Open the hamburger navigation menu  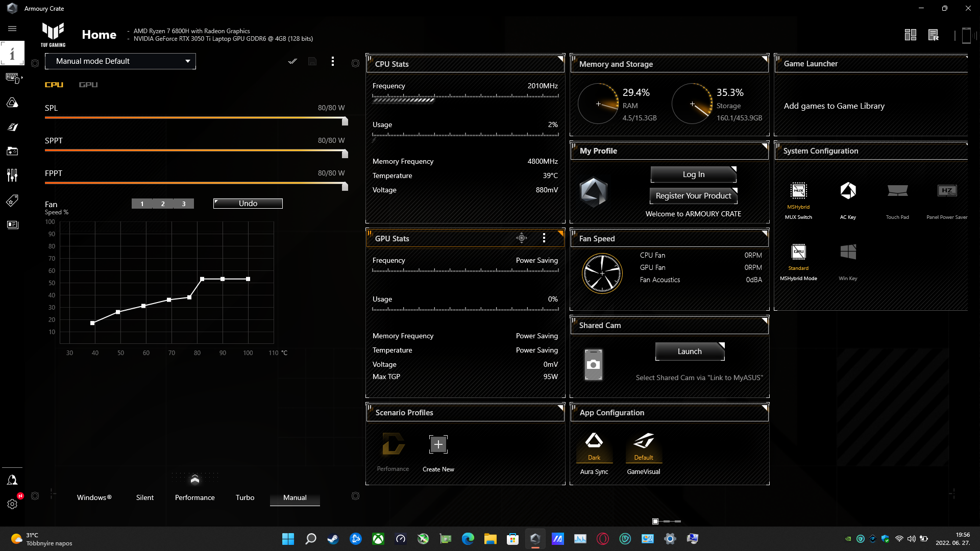12,29
